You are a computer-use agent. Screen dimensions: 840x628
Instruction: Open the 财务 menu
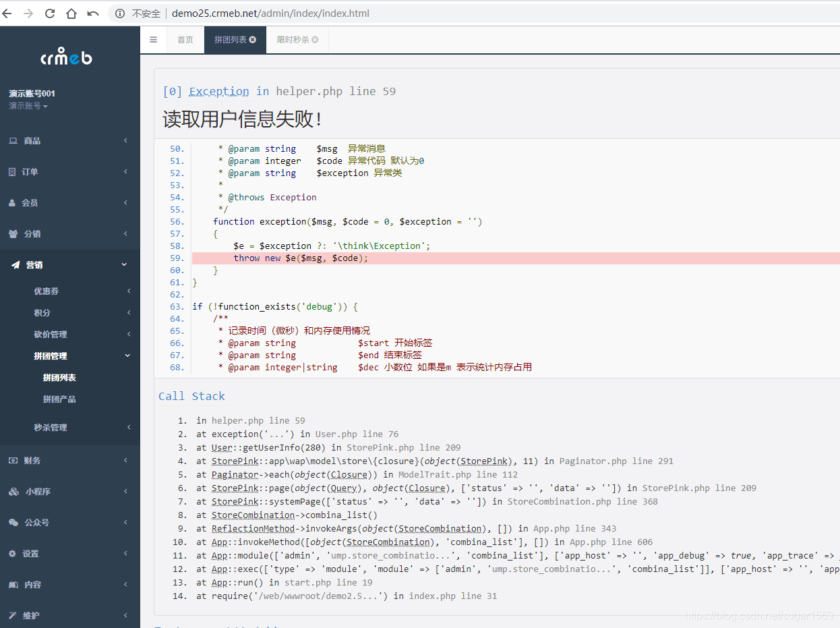click(70, 461)
